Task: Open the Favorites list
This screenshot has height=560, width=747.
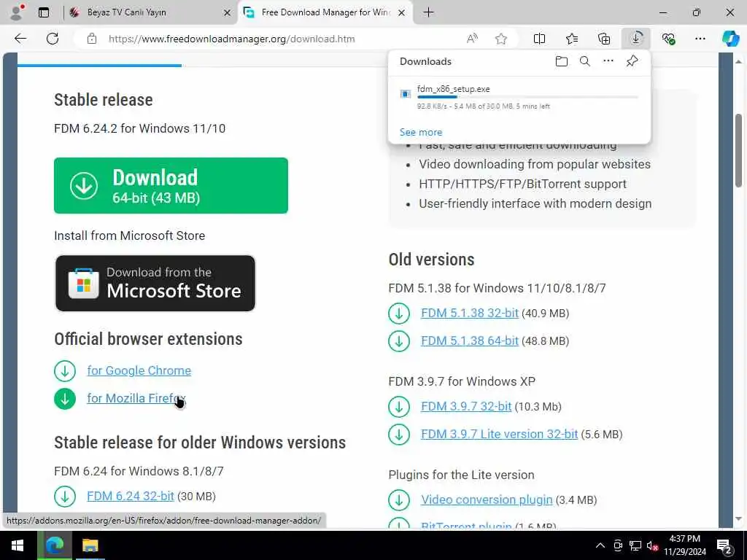Action: click(x=572, y=39)
